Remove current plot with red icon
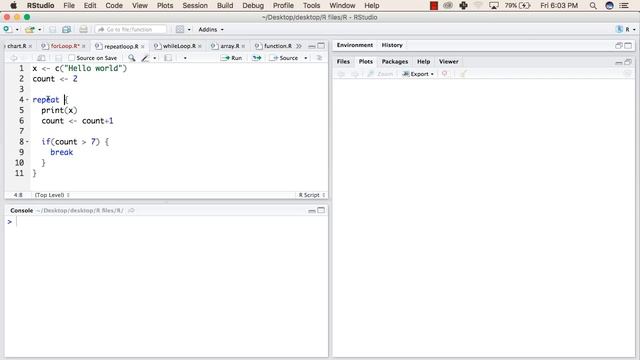The width and height of the screenshot is (640, 360). (x=444, y=74)
